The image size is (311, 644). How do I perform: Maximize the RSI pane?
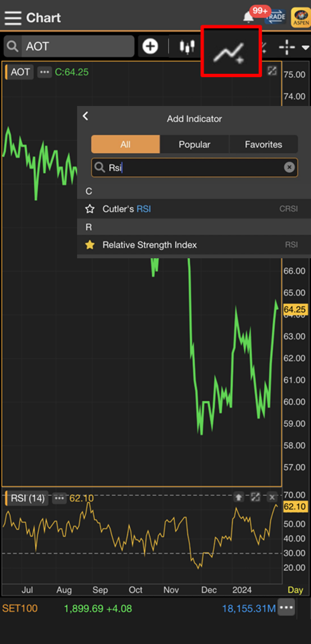(x=255, y=497)
